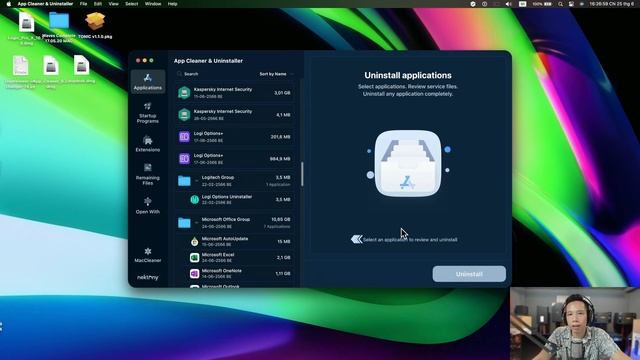Screen dimensions: 640x360
Task: Open the File menu
Action: coord(83,4)
